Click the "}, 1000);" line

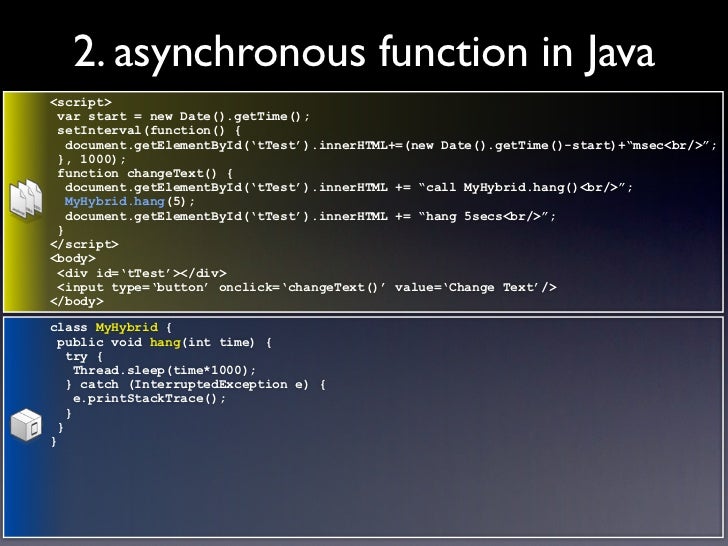[x=91, y=159]
